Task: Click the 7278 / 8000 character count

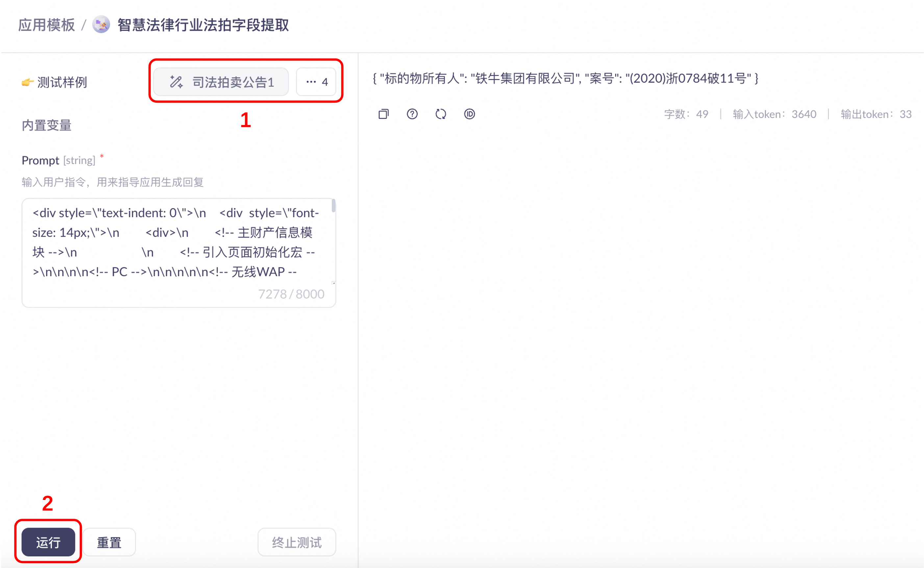Action: pos(291,294)
